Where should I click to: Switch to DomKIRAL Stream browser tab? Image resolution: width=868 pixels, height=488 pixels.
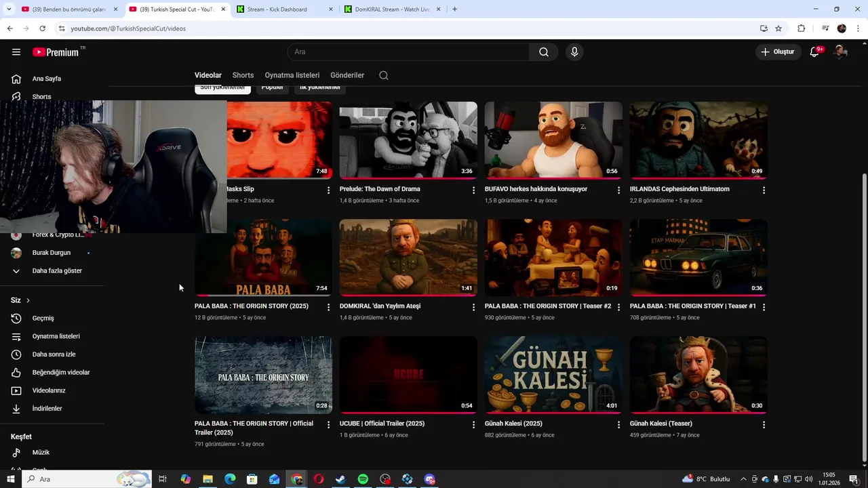(391, 9)
